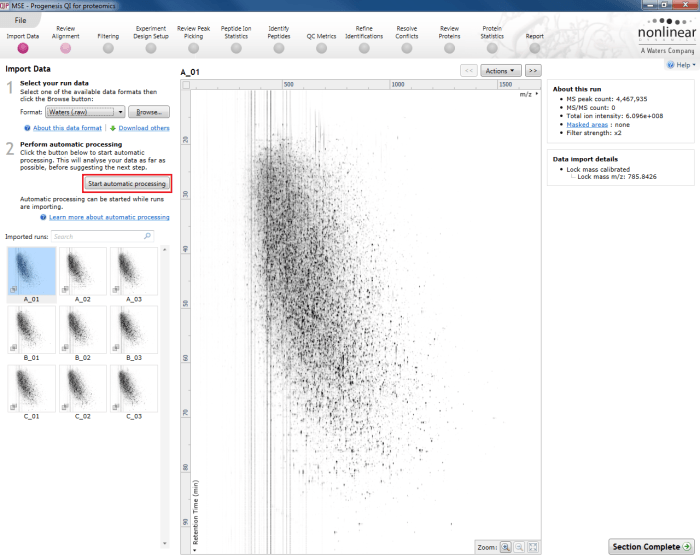The image size is (700, 560).
Task: Click the zoom out magnifier icon
Action: click(519, 547)
